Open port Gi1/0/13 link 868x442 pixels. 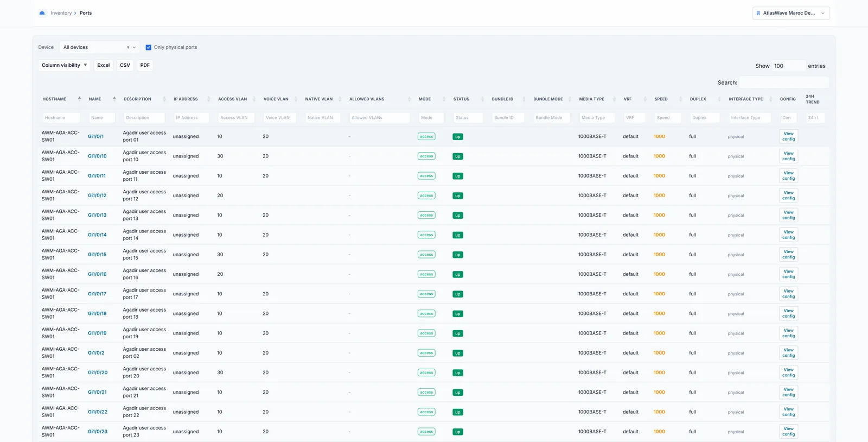[x=98, y=216]
